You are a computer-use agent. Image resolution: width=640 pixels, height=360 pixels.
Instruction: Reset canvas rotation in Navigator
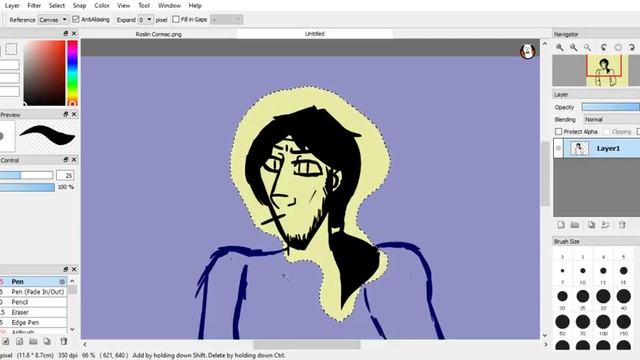[618, 48]
